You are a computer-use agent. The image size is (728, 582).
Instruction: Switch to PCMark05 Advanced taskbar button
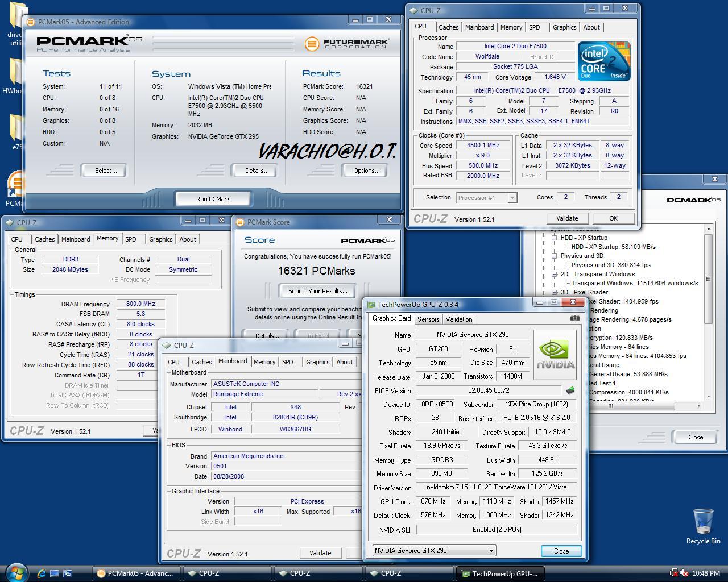point(136,573)
